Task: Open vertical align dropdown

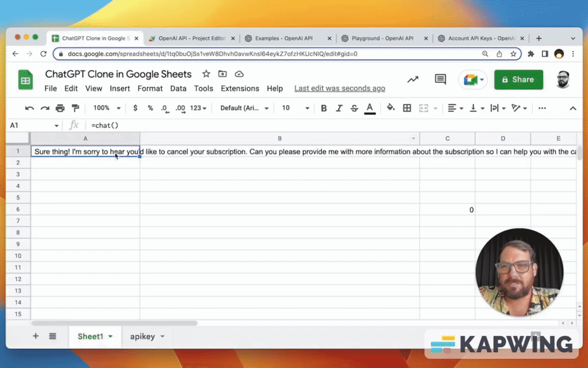Action: 477,108
